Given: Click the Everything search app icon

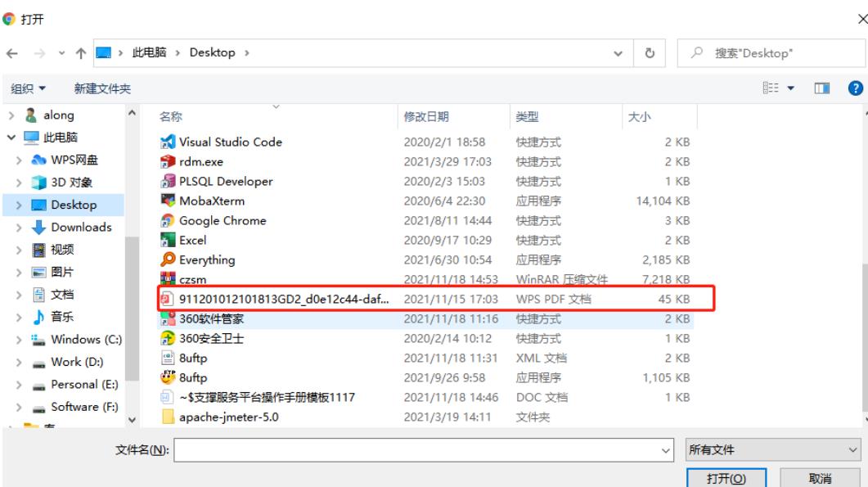Looking at the screenshot, I should 168,259.
